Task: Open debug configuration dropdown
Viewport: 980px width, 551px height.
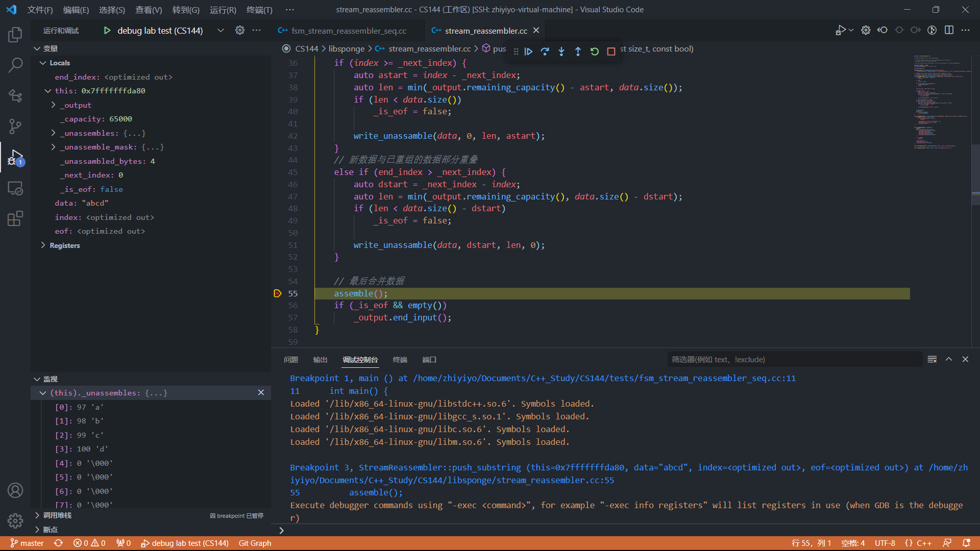Action: point(220,31)
